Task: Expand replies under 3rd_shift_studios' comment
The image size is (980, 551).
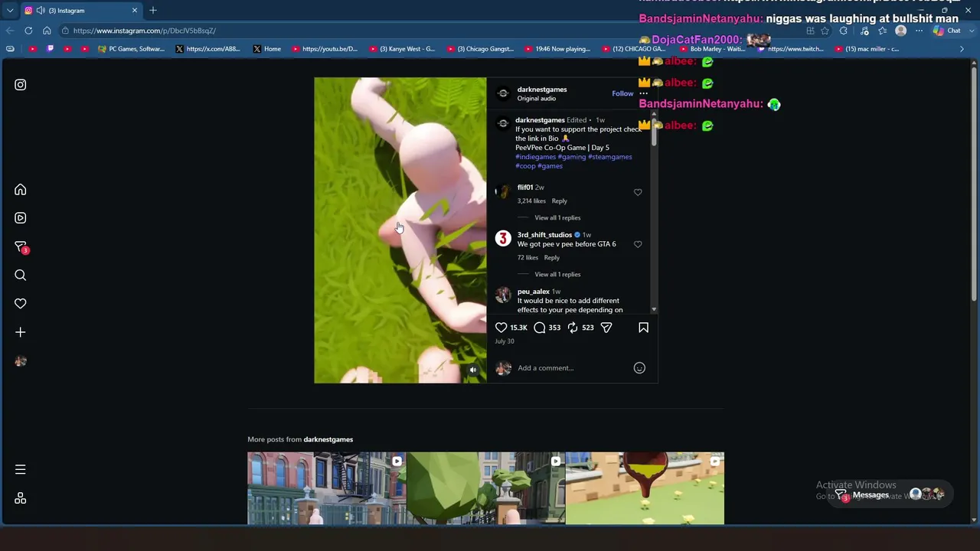Action: [557, 275]
